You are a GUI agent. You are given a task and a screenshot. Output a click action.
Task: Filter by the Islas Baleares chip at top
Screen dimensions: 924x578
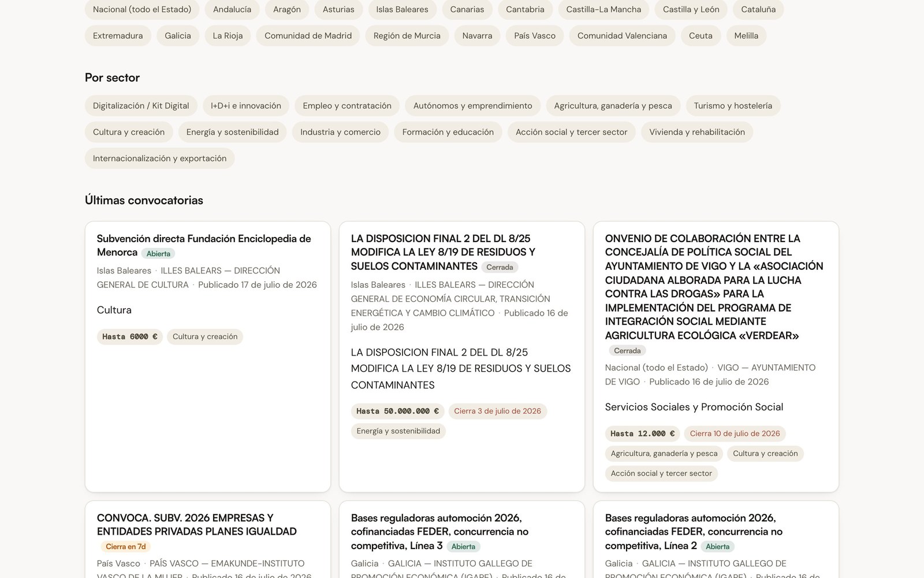[402, 10]
